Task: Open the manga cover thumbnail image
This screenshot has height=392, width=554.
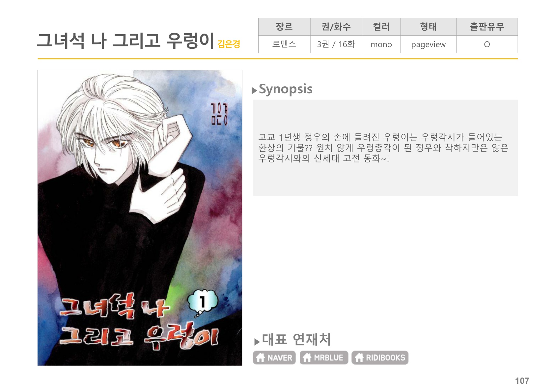Action: [140, 218]
